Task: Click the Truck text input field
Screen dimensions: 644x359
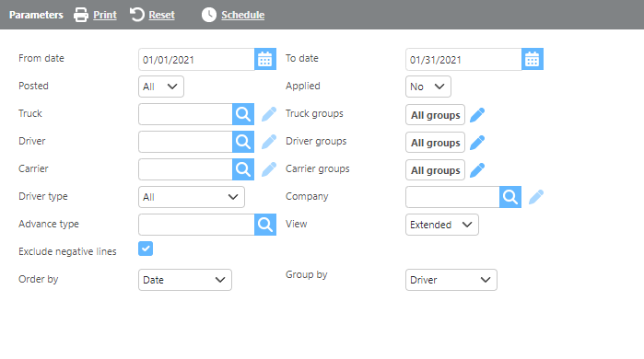Action: coord(185,114)
